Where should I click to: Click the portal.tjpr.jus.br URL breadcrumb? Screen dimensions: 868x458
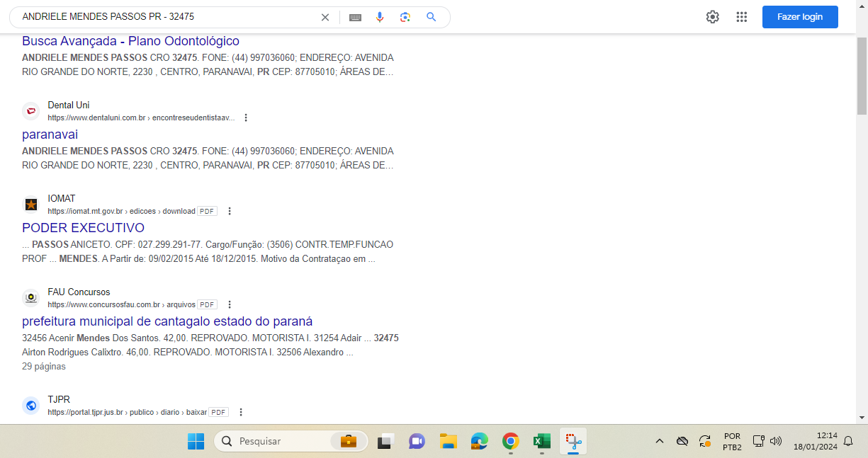pos(128,412)
